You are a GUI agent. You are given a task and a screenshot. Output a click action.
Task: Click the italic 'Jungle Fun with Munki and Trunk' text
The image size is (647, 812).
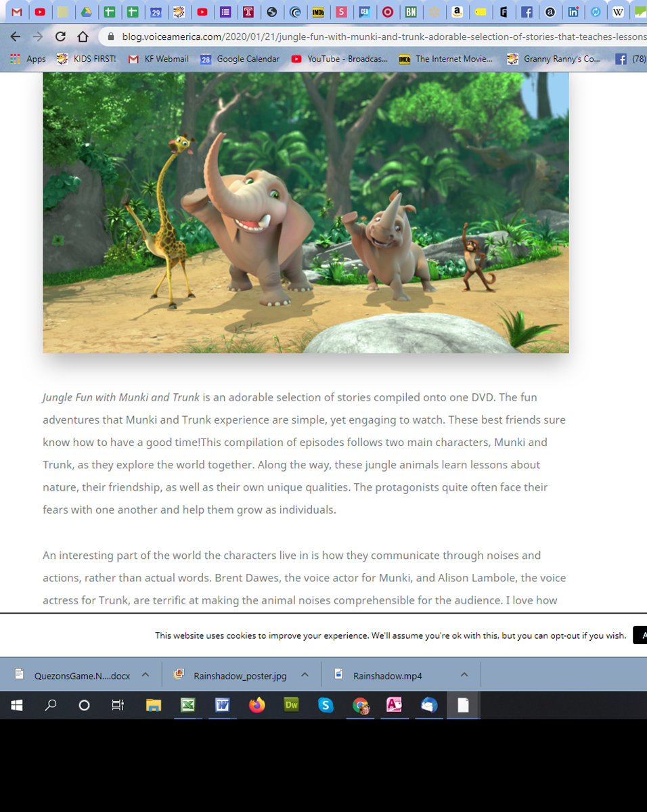coord(121,397)
